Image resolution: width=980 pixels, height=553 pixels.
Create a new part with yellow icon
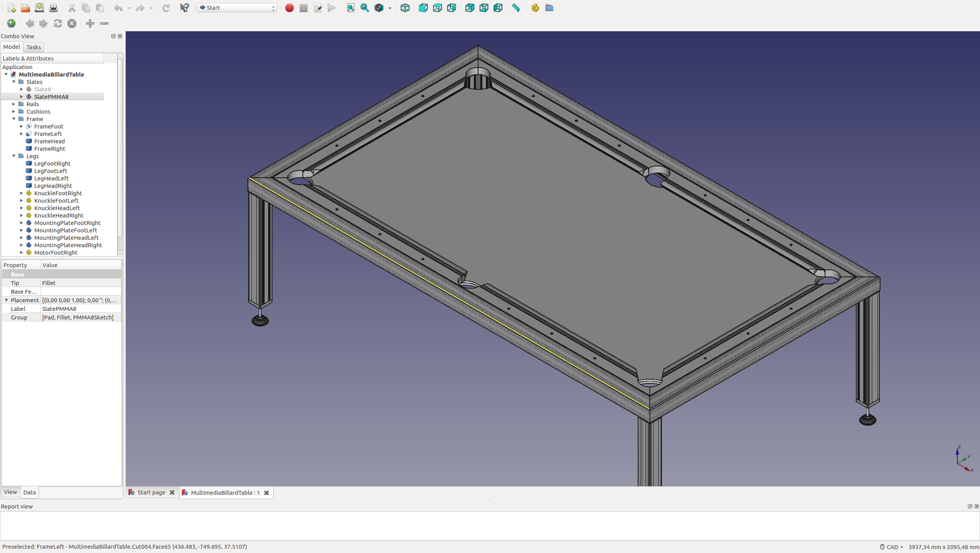click(x=535, y=8)
